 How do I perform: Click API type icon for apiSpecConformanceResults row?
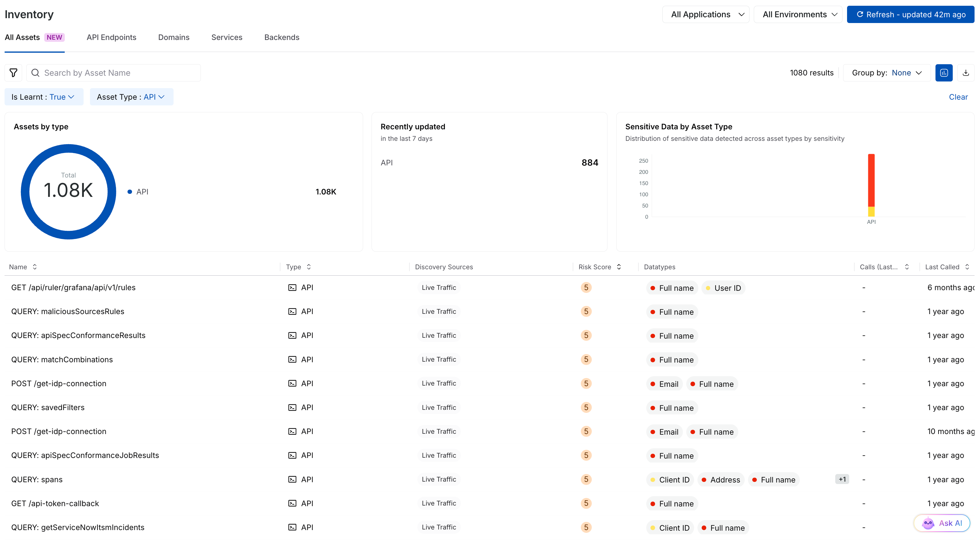pos(292,336)
